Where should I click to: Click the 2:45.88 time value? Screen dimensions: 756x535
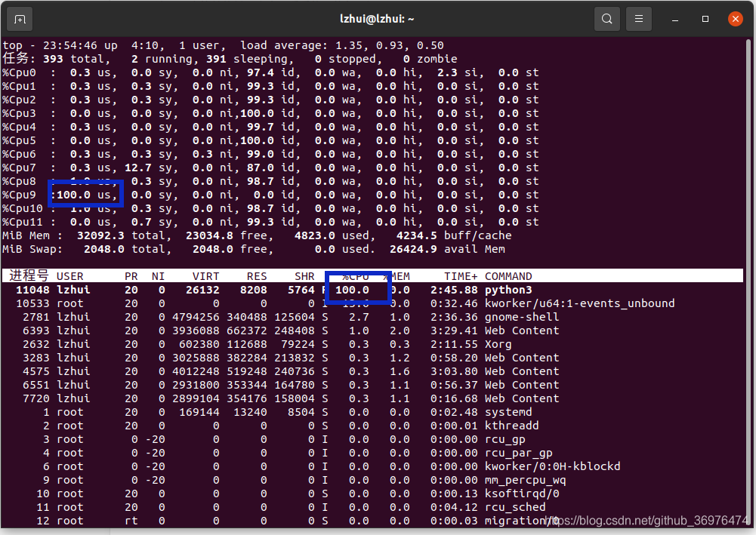point(454,291)
